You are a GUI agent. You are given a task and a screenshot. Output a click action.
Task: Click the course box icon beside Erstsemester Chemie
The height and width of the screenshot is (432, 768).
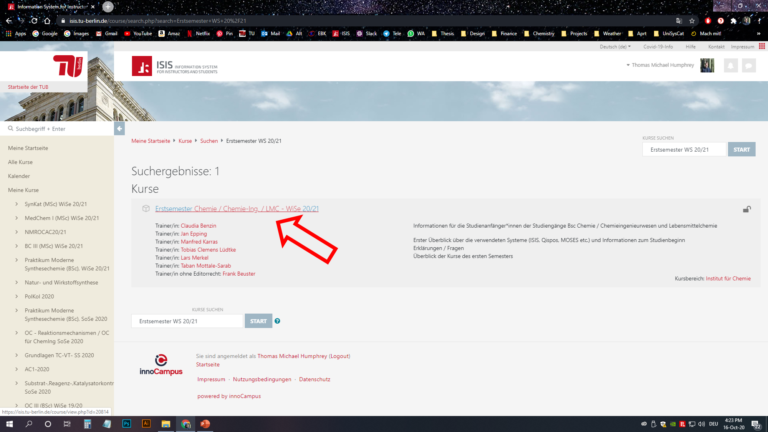pos(145,209)
